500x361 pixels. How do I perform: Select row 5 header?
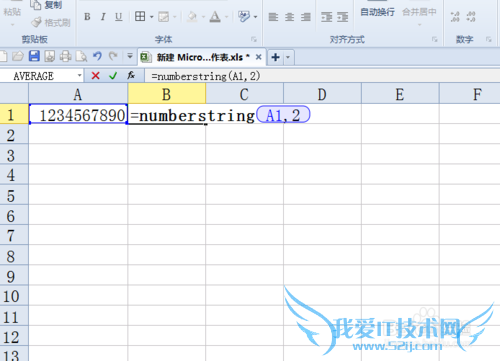[14, 195]
